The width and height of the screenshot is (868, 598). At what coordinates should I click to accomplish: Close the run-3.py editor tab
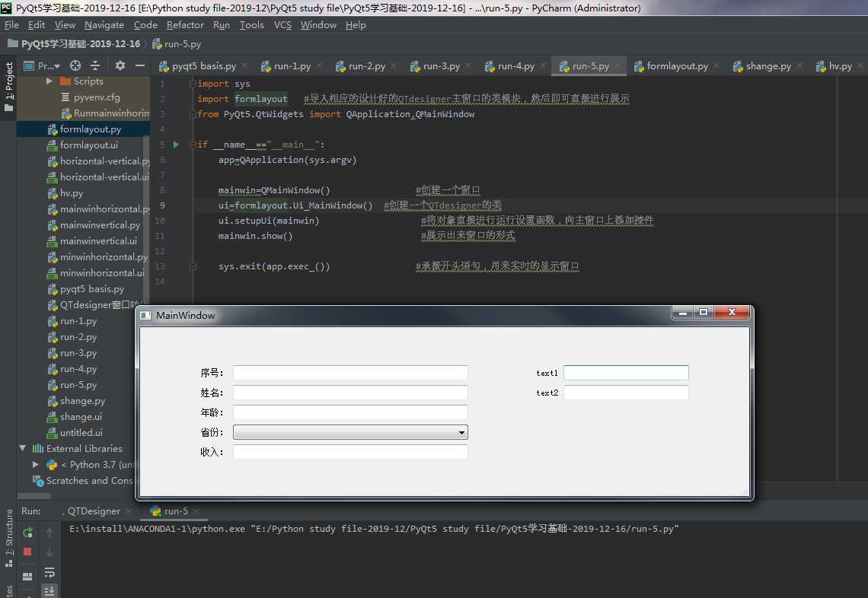coord(468,66)
